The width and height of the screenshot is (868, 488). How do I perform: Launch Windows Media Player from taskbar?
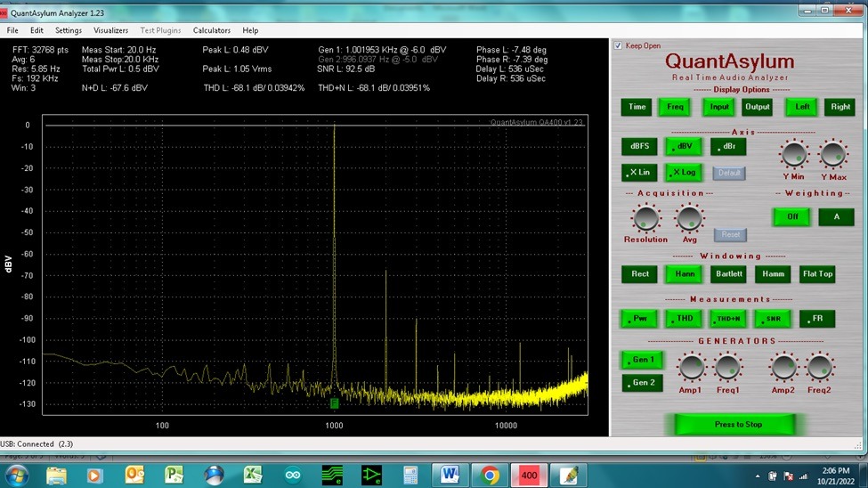pos(94,476)
